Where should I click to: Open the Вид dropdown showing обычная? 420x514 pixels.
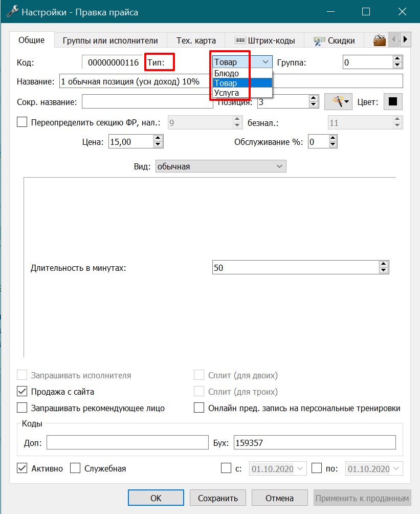[x=220, y=166]
